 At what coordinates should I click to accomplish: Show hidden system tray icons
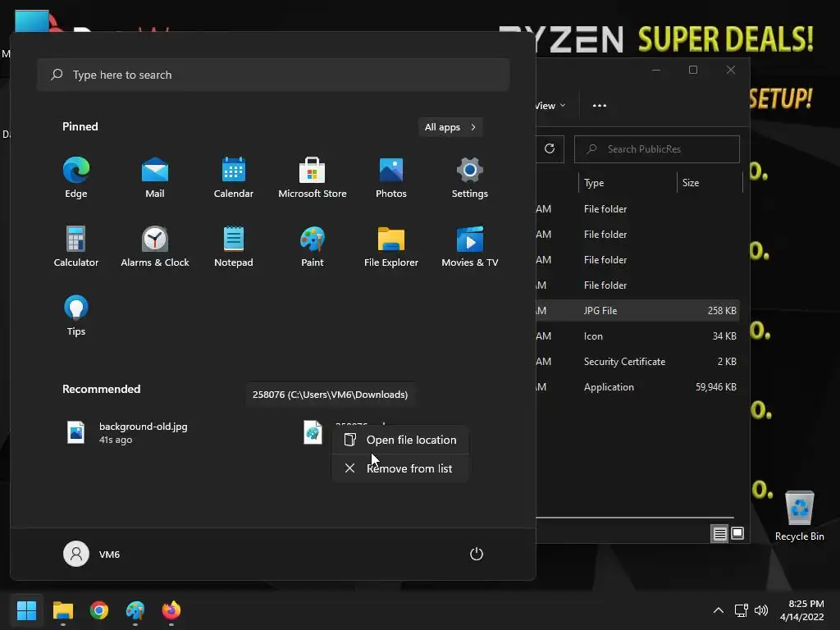719,610
